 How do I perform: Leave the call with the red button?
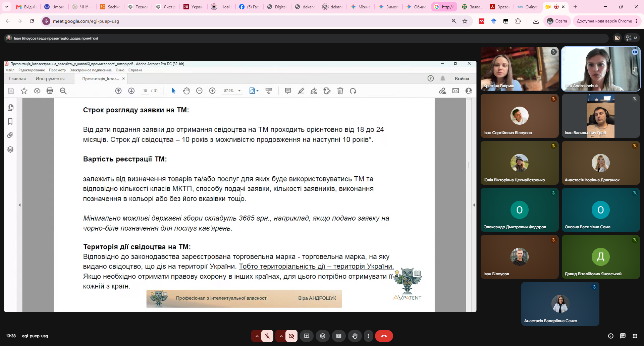[x=384, y=336]
